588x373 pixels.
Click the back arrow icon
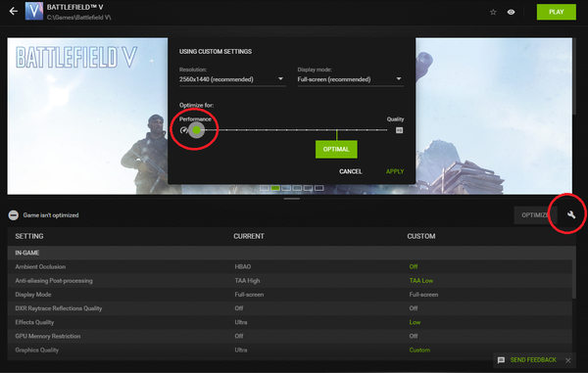pos(13,11)
